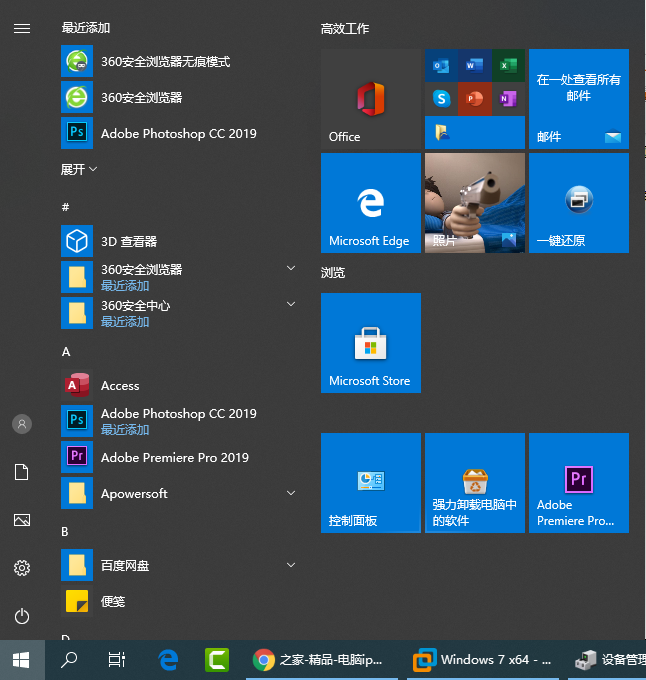Launch Outlook from the Office tile group
This screenshot has height=680, width=646.
click(441, 65)
